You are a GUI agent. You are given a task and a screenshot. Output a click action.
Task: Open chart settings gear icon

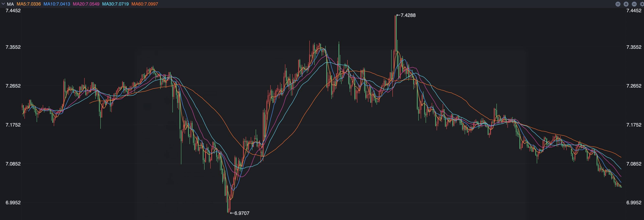pyautogui.click(x=642, y=4)
